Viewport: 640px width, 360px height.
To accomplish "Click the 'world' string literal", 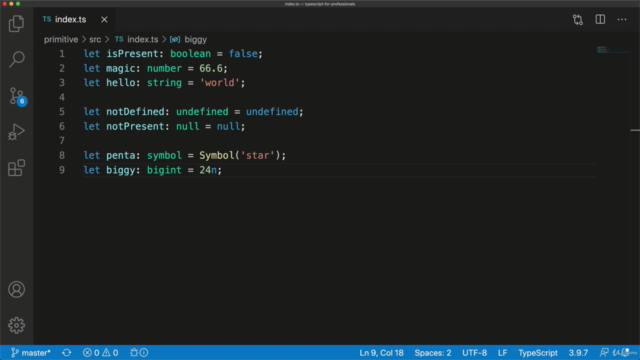I will point(220,83).
